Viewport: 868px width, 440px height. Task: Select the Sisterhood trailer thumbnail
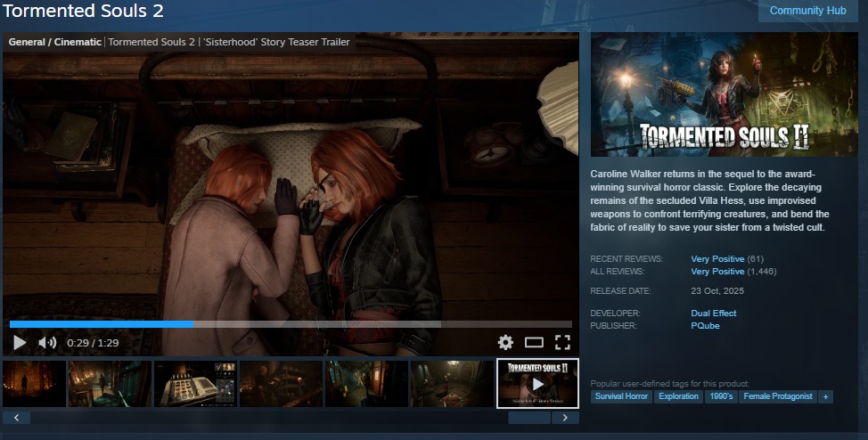(x=537, y=384)
